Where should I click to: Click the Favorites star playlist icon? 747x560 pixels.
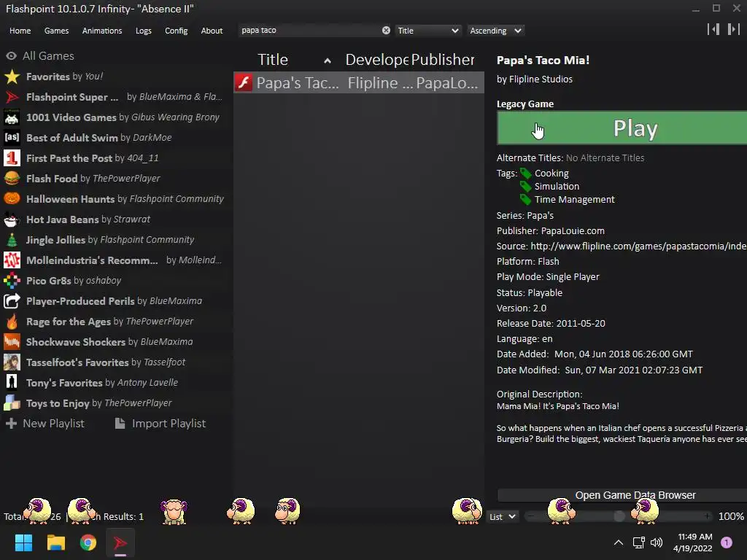12,77
